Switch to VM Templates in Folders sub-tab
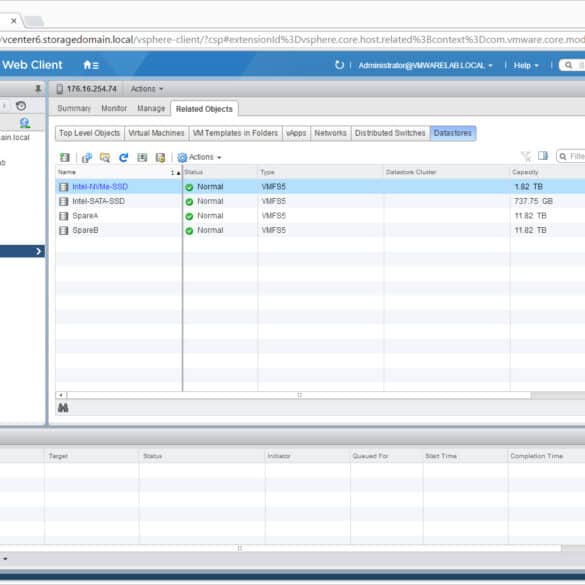This screenshot has height=585, width=585. (x=235, y=133)
